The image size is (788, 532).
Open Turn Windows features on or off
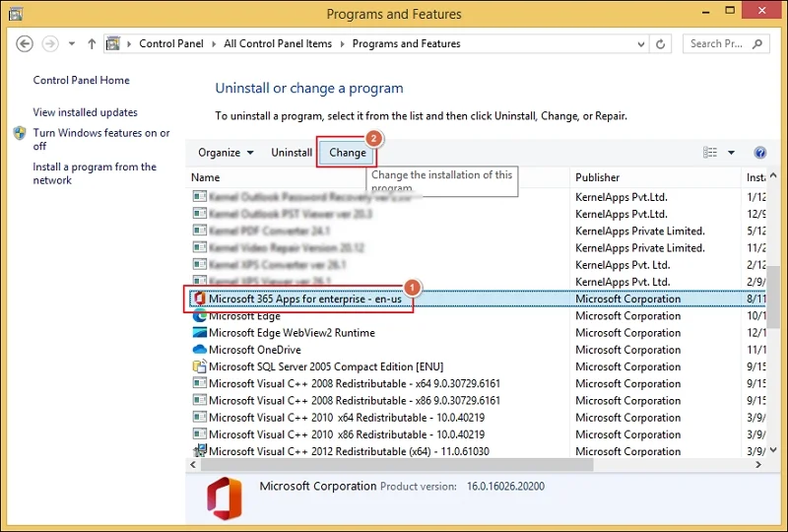(99, 139)
